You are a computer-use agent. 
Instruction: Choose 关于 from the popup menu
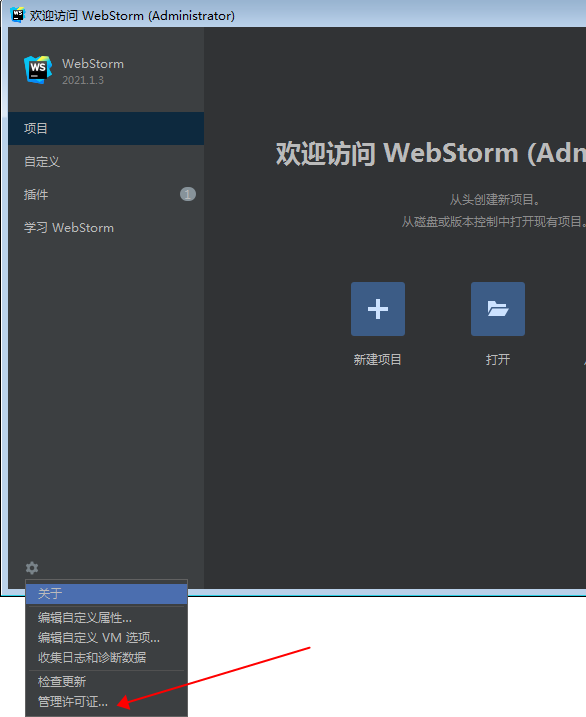107,594
